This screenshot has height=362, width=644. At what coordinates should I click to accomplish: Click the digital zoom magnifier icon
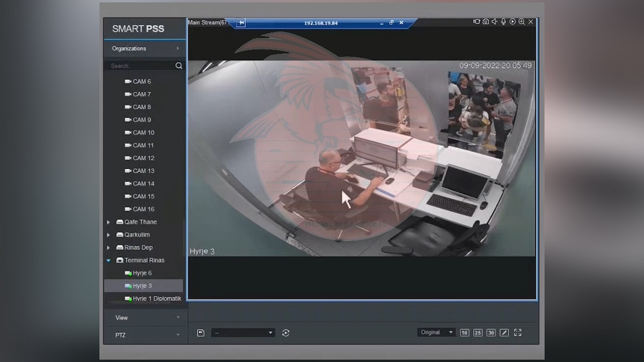click(x=522, y=22)
